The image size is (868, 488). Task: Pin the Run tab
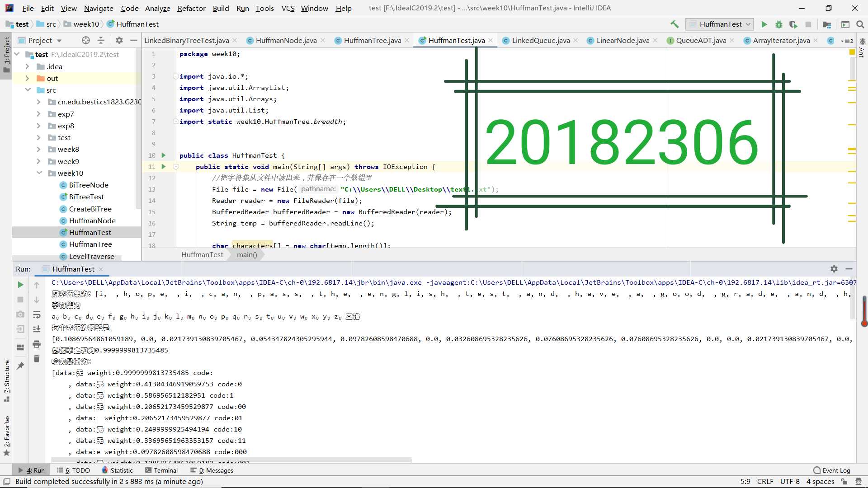pyautogui.click(x=20, y=366)
